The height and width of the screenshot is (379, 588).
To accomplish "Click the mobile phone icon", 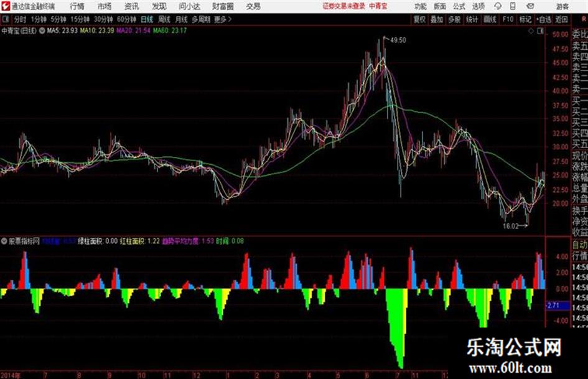I will 513,6.
